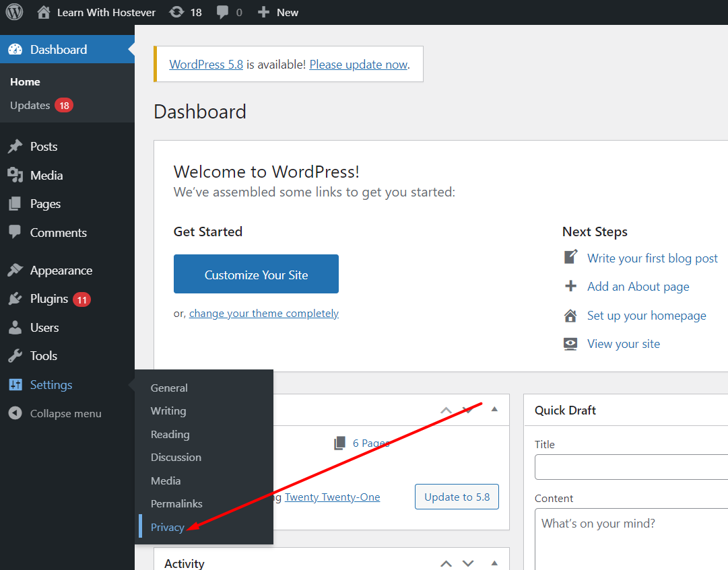Open View your site link

624,344
